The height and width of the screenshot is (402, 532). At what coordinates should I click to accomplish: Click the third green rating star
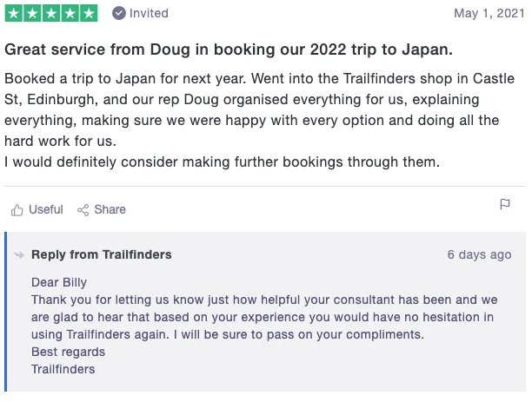(x=51, y=13)
